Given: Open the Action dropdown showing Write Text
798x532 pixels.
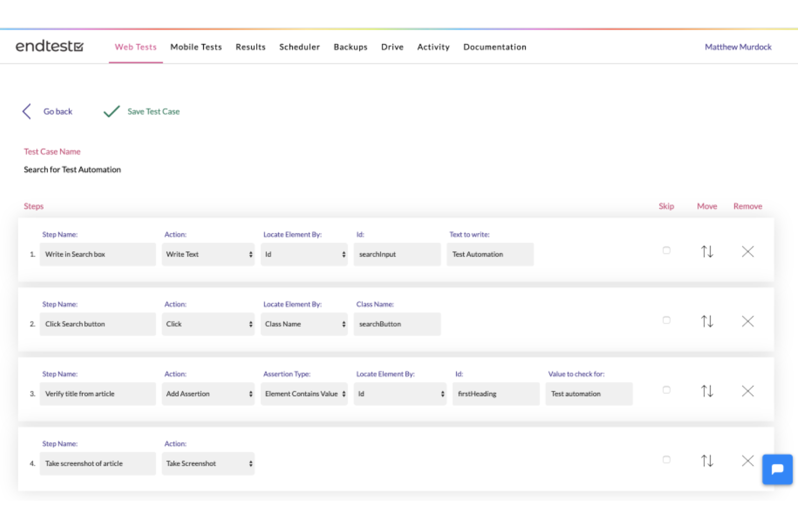Looking at the screenshot, I should point(208,254).
